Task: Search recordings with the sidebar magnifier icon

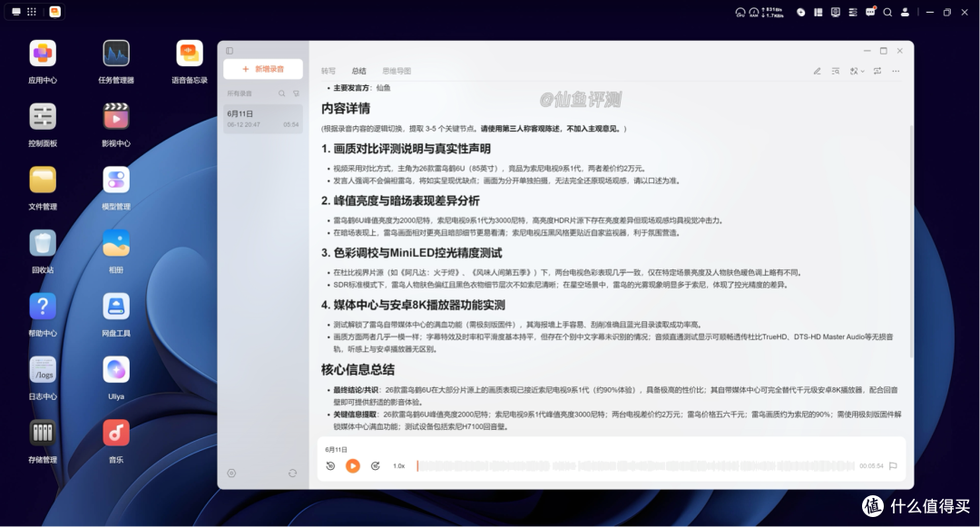Action: point(282,93)
